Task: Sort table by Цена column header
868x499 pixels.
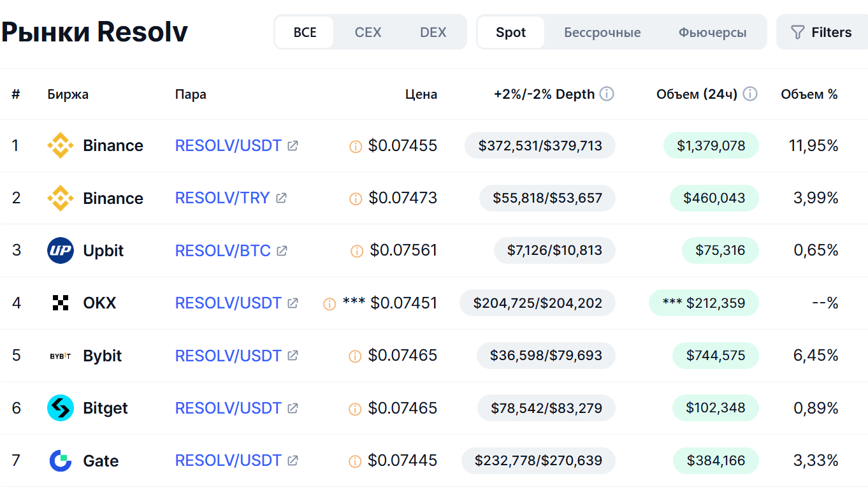Action: (x=421, y=94)
